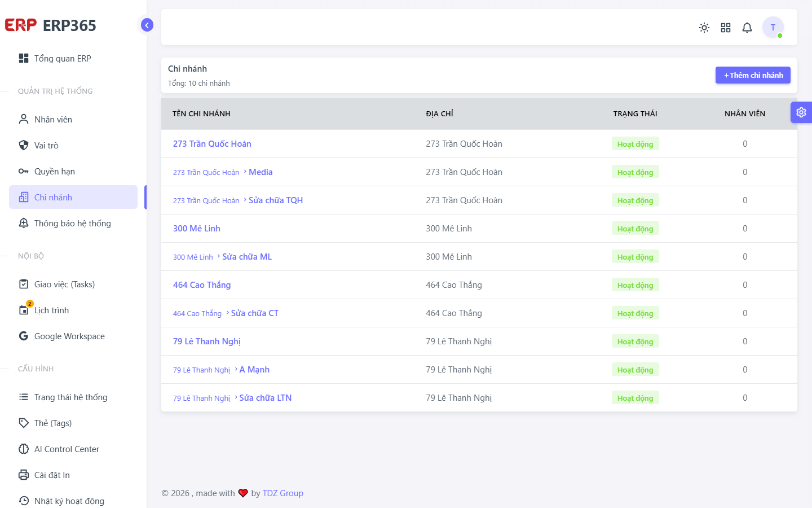Viewport: 812px width, 508px height.
Task: Toggle the light/dark theme sun icon
Action: (704, 28)
